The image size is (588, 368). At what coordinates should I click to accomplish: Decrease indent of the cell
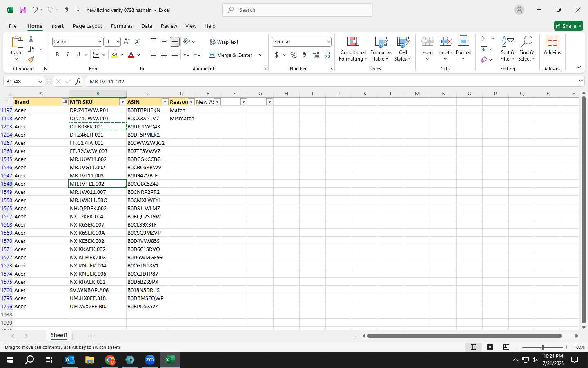(x=187, y=55)
